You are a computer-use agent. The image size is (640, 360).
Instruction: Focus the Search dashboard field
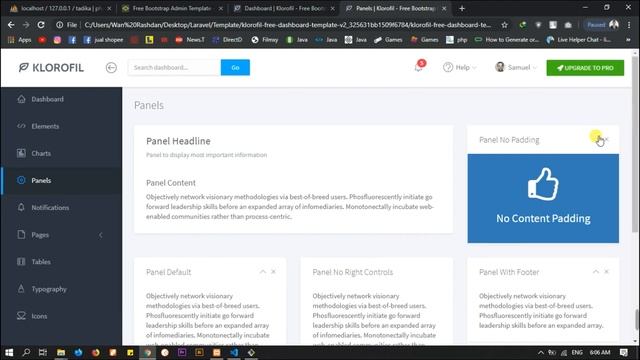[174, 67]
